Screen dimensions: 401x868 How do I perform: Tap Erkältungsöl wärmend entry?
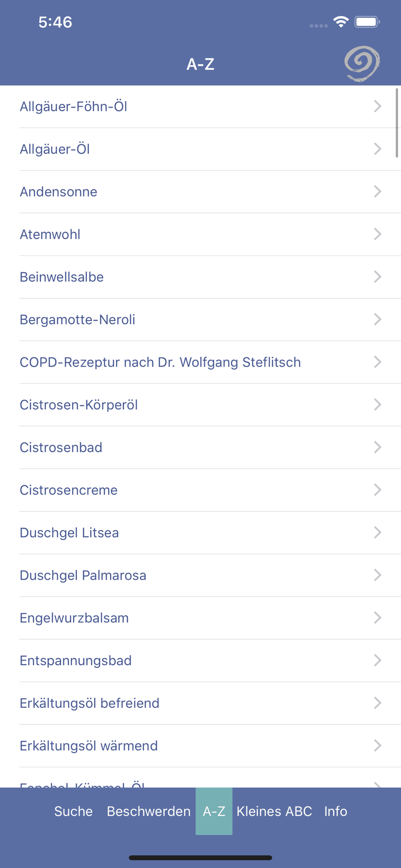click(x=89, y=746)
